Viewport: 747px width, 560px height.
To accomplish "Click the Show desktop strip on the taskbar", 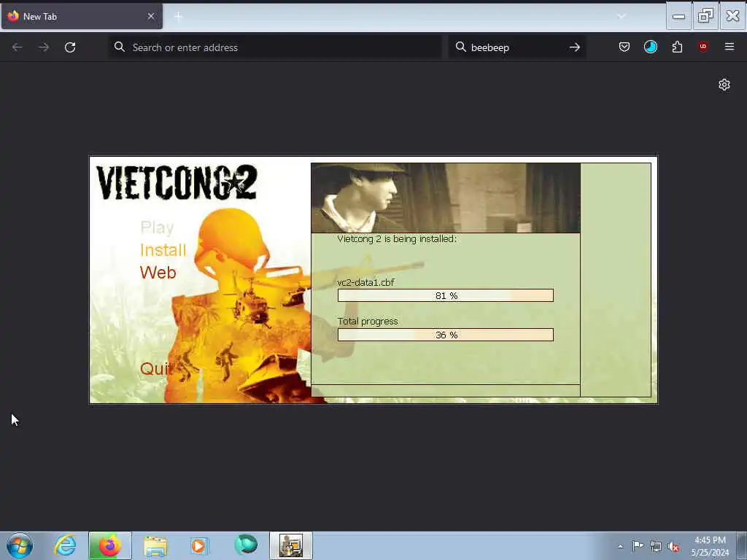I will click(x=742, y=545).
